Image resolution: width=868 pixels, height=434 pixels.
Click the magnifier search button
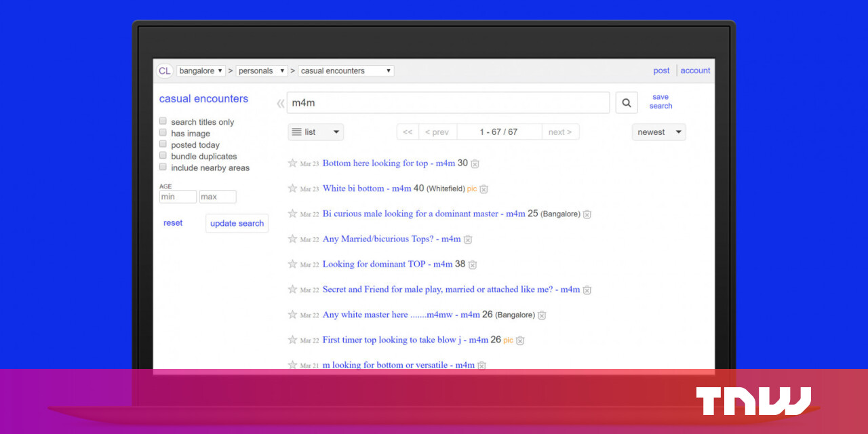click(627, 103)
